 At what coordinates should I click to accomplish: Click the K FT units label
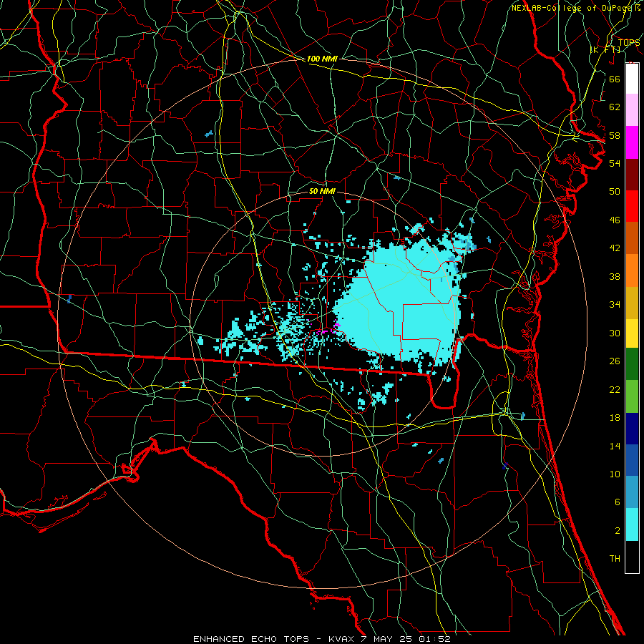605,50
